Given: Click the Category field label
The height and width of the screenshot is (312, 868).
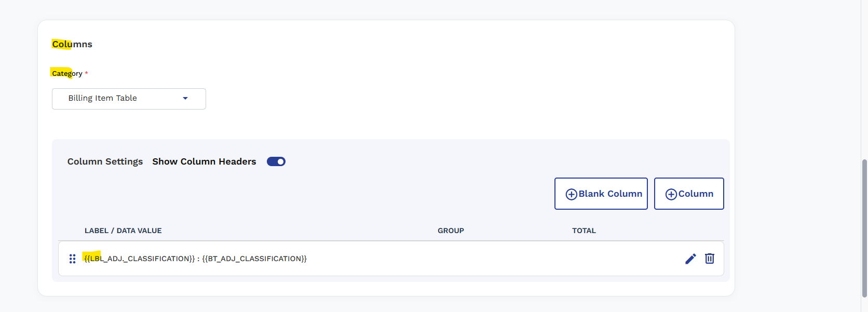Looking at the screenshot, I should coord(67,73).
